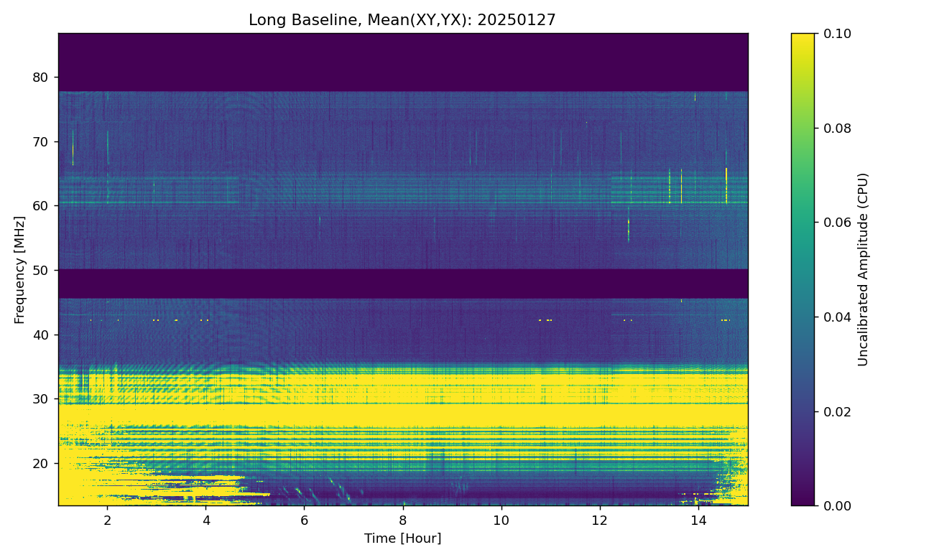The width and height of the screenshot is (934, 560).
Task: Select the y-axis tick label 30
Action: click(x=42, y=399)
